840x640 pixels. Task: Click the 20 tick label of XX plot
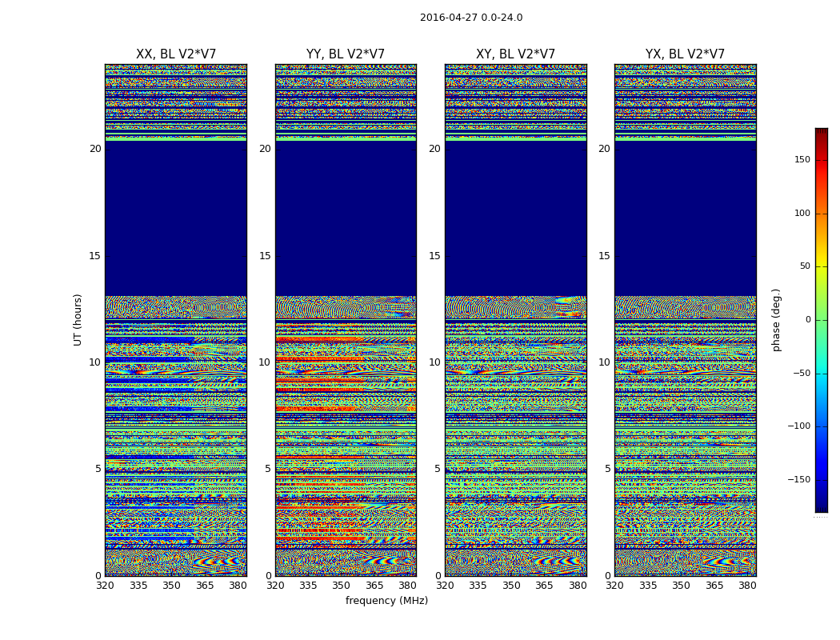[95, 149]
